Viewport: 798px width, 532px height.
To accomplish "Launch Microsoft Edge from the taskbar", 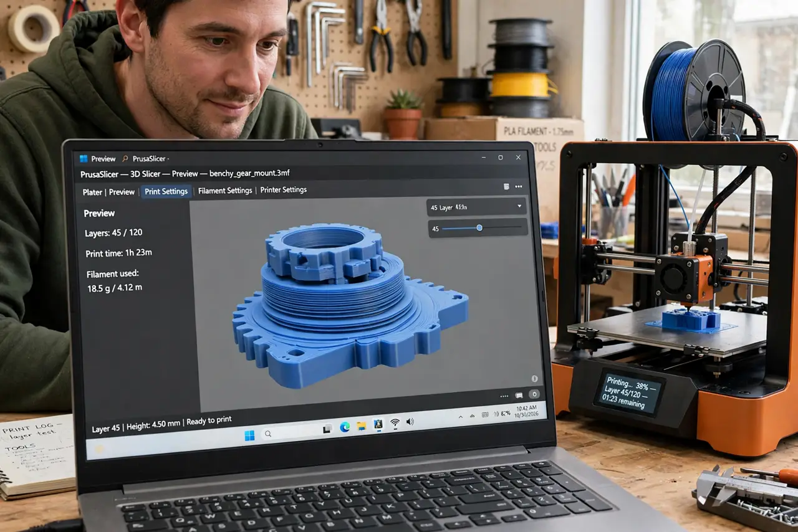I will coord(345,427).
